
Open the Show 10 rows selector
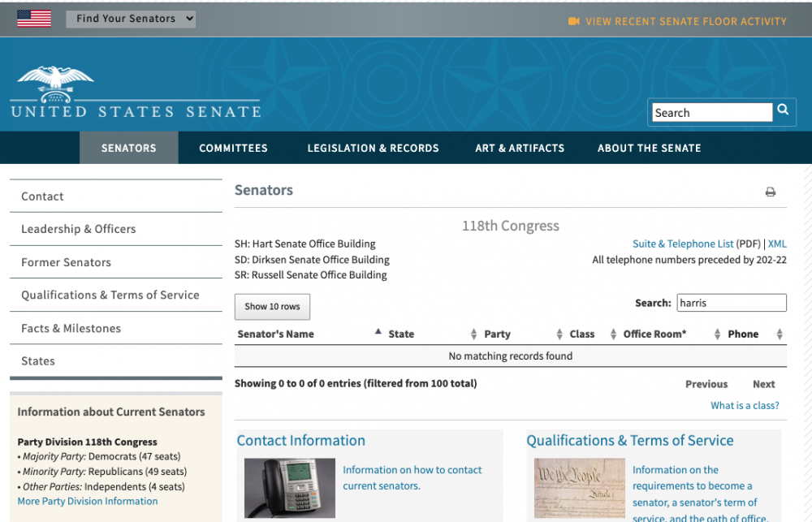272,307
